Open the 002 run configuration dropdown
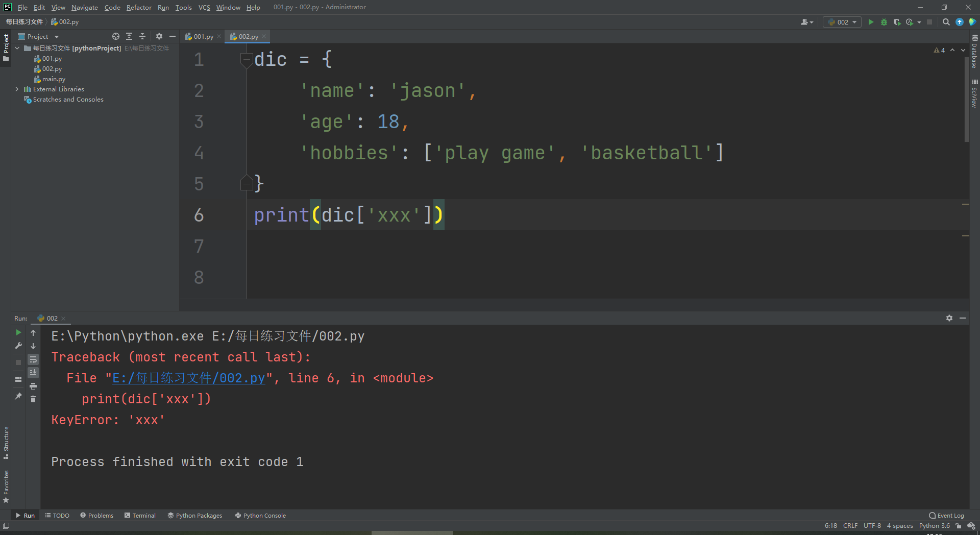The height and width of the screenshot is (535, 980). [842, 22]
